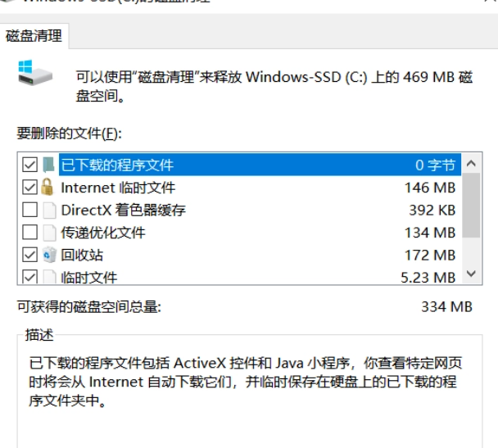This screenshot has width=498, height=448.
Task: Select the 回收站 172 MB size entry
Action: click(429, 255)
